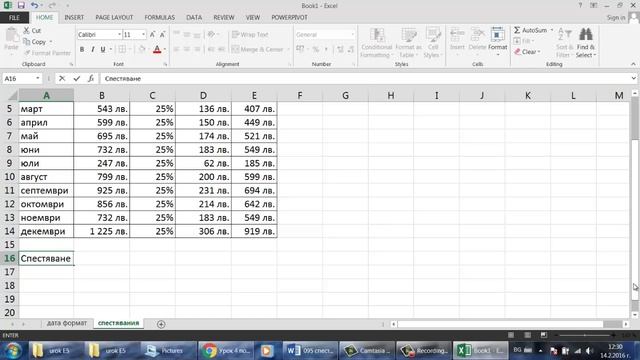This screenshot has height=360, width=640.
Task: Cancel the entry with the X formula bar icon
Action: tap(62, 78)
